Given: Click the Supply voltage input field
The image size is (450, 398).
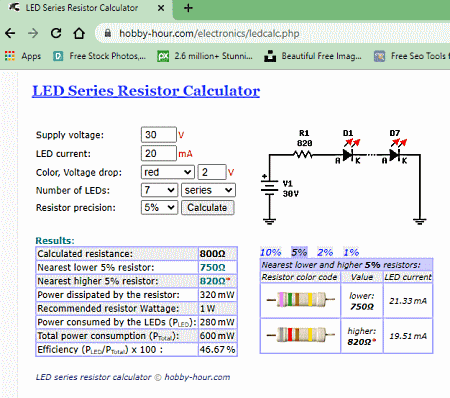Looking at the screenshot, I should tap(159, 135).
